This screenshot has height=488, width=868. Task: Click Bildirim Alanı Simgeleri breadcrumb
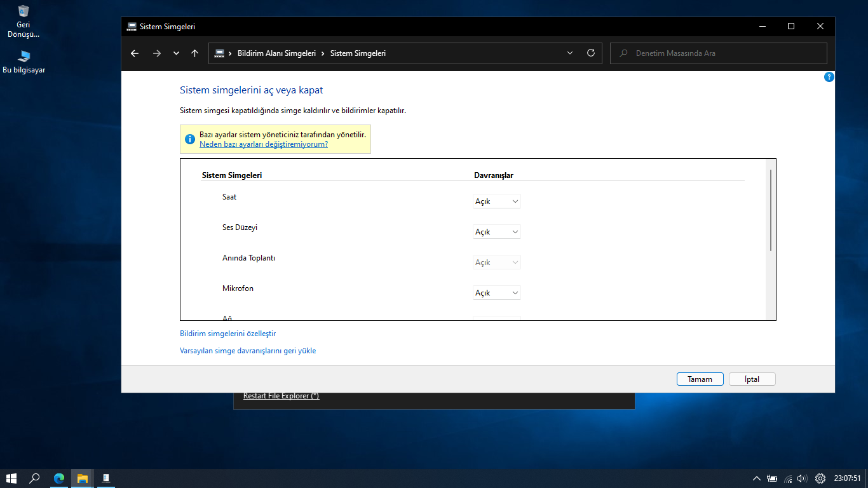point(276,53)
